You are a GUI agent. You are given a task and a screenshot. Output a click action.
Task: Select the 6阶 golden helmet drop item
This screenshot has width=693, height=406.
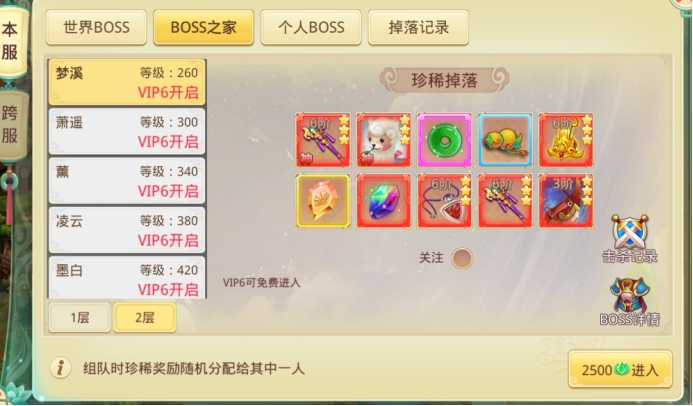566,140
